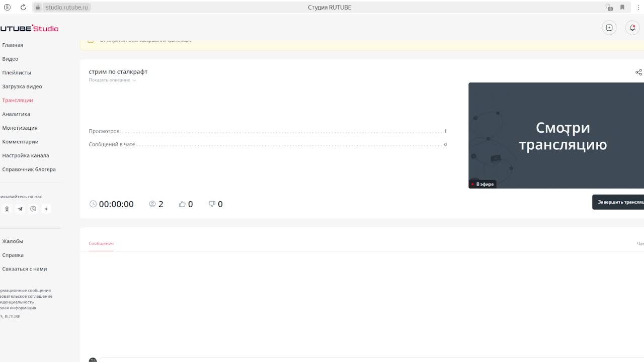This screenshot has height=362, width=644.
Task: Open 'Жалобы' in the sidebar
Action: [x=13, y=241]
